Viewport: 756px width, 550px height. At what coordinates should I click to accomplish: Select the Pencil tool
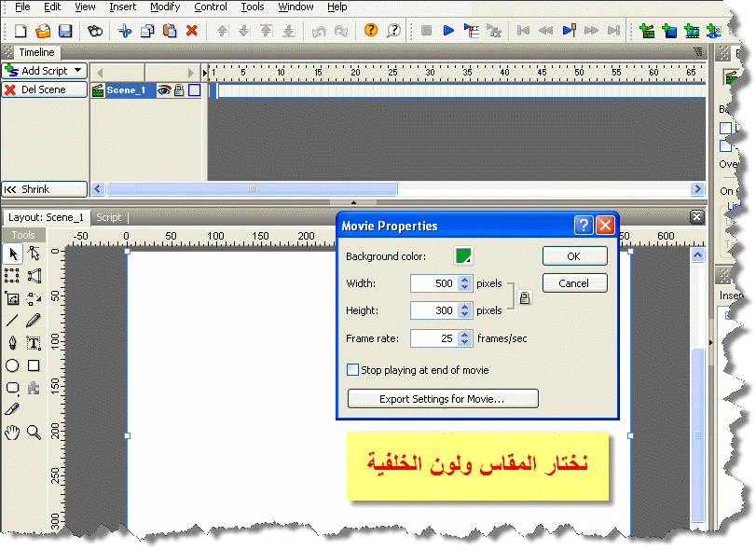34,321
